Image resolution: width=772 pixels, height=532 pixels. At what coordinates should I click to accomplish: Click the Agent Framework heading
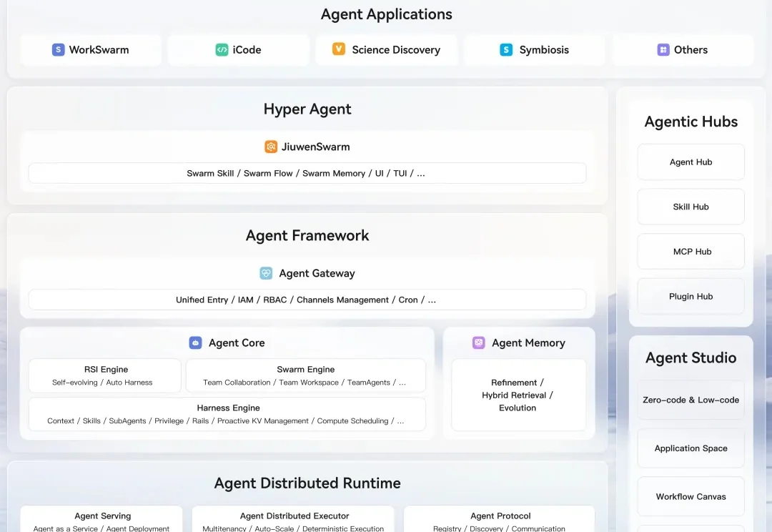(307, 235)
